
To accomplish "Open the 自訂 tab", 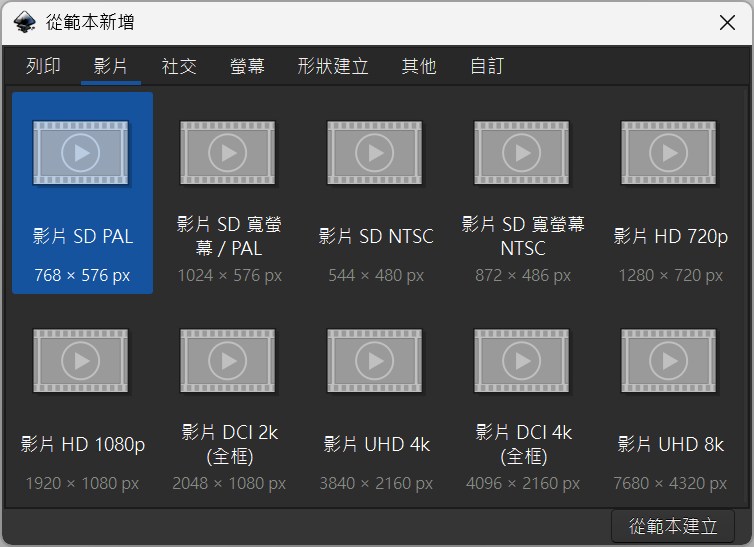I will coord(487,67).
